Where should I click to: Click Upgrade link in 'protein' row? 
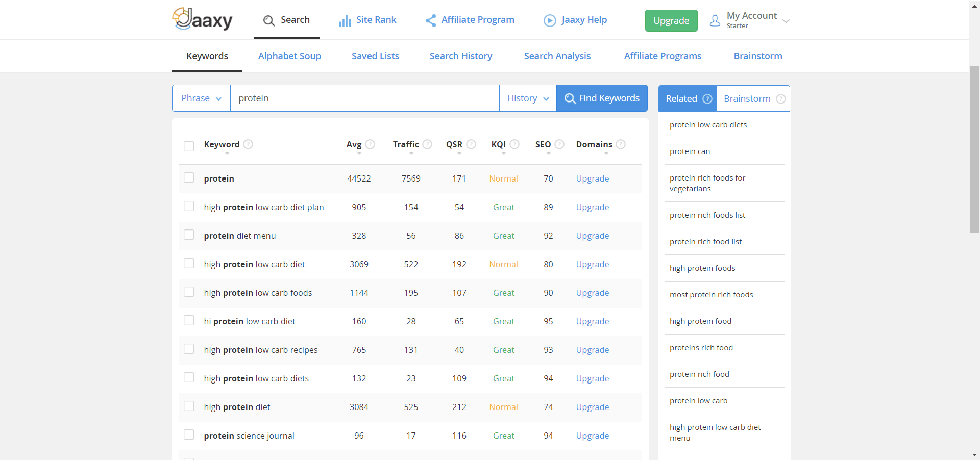(593, 178)
